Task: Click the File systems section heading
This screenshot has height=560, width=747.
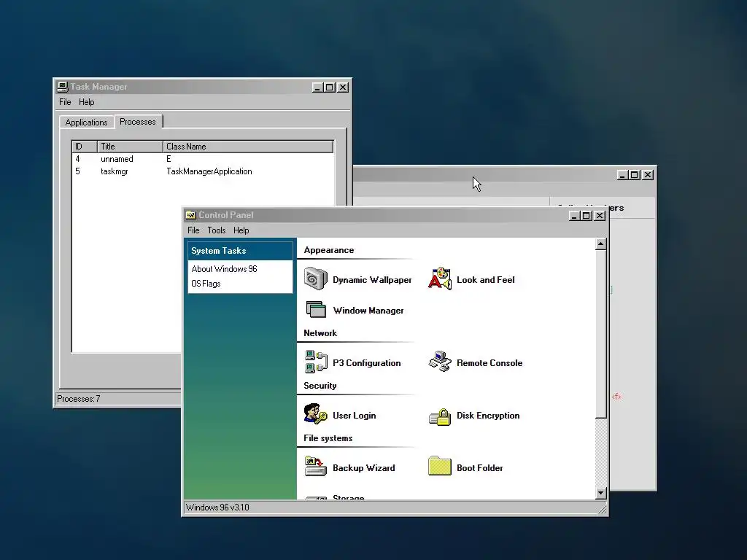Action: point(328,437)
